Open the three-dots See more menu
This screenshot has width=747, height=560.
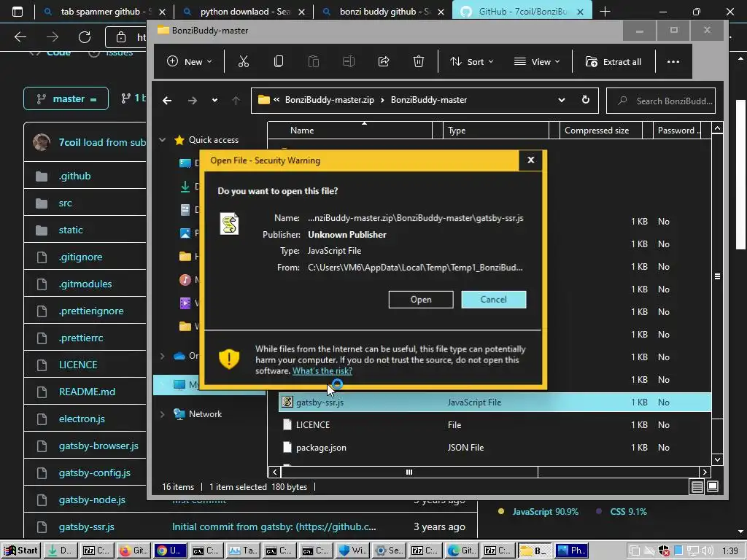(673, 61)
